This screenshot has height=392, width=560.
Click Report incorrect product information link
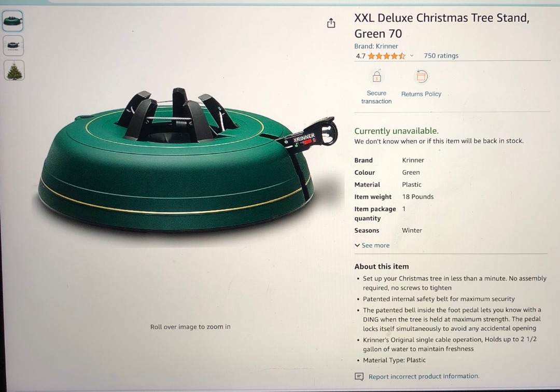(x=424, y=376)
